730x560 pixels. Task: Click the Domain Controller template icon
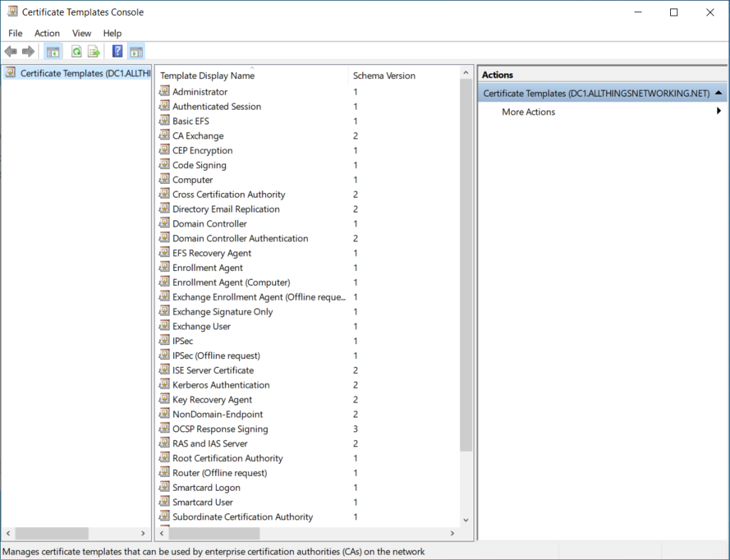click(165, 223)
